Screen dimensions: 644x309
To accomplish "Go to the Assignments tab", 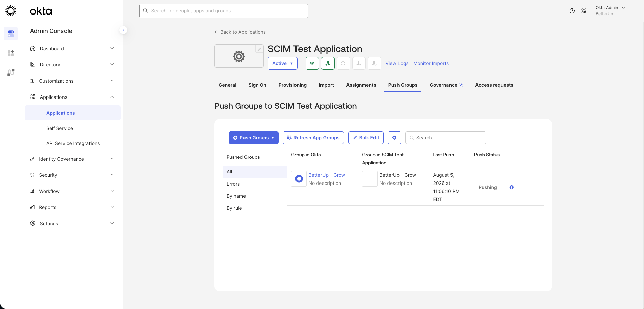I will pos(361,85).
